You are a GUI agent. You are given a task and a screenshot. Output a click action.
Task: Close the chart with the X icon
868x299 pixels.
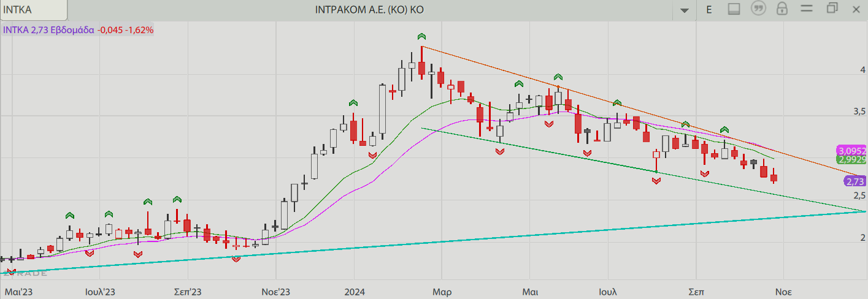pyautogui.click(x=856, y=9)
